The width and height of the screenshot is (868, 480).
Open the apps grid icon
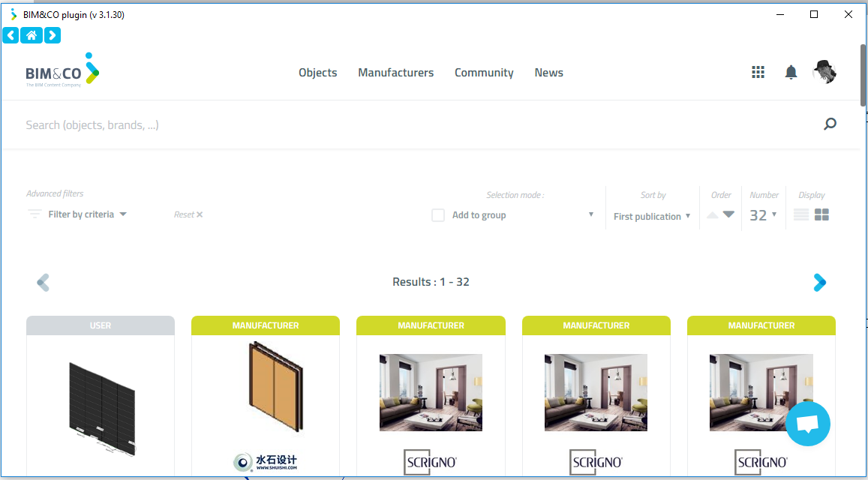pos(758,72)
